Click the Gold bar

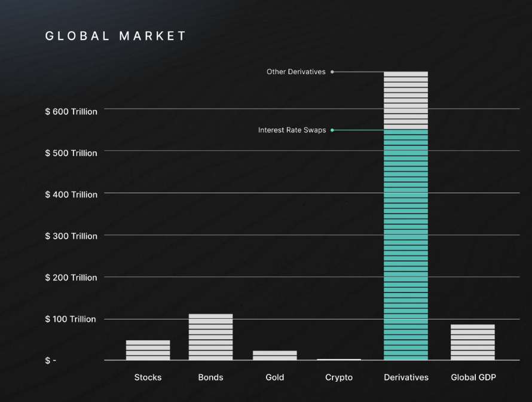click(274, 355)
